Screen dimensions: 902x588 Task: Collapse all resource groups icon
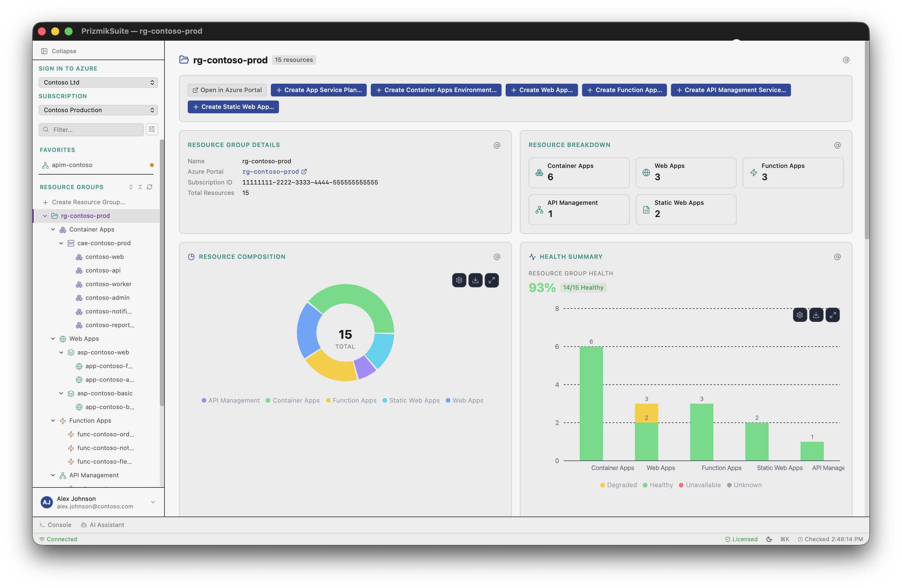(140, 187)
